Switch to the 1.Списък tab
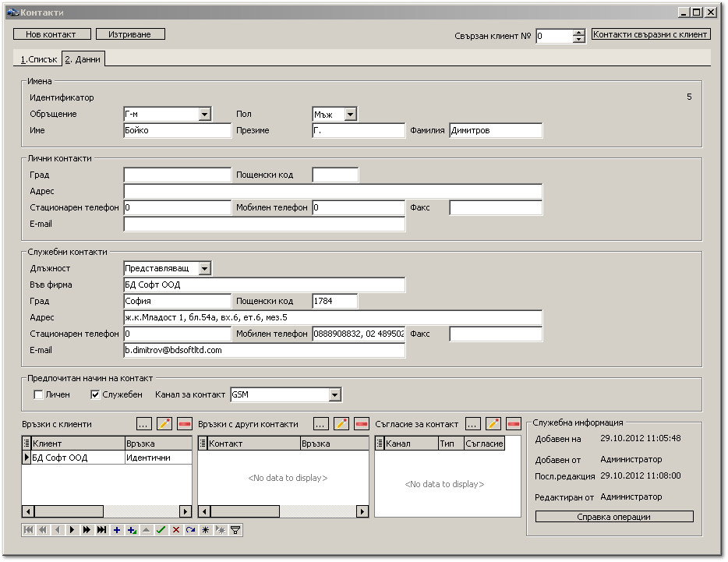The height and width of the screenshot is (562, 728). 38,59
